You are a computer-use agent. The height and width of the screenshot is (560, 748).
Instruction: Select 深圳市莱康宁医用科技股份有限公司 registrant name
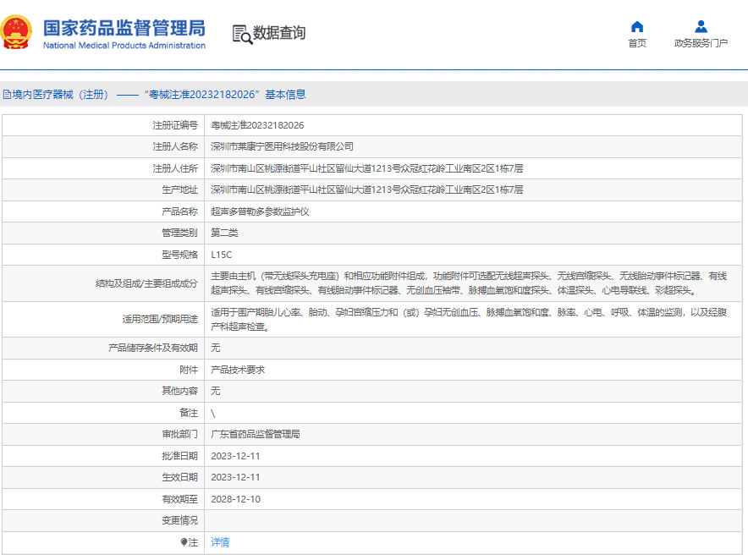point(282,146)
